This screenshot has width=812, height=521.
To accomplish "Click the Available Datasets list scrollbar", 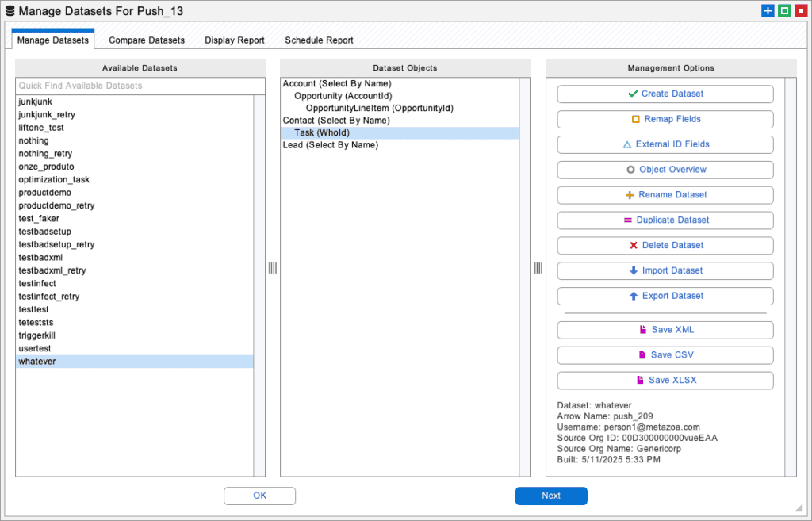I will [259, 285].
